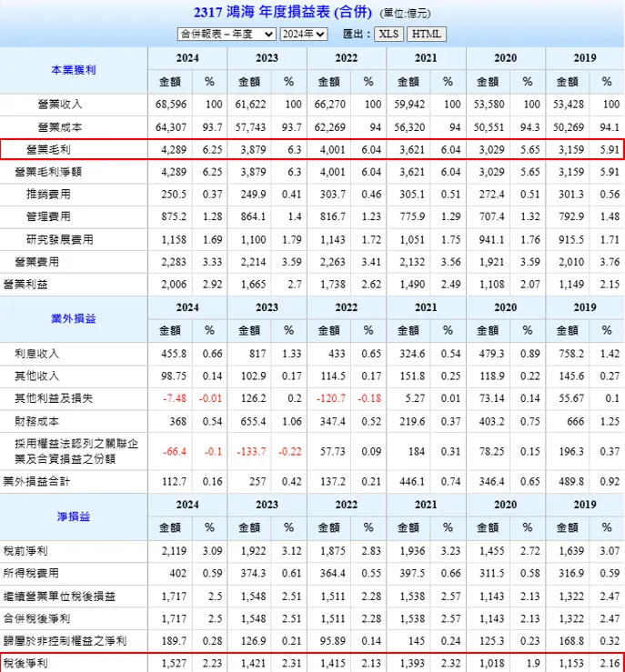This screenshot has width=625, height=672.
Task: Select the 營業費用 row label
Action: point(37,262)
